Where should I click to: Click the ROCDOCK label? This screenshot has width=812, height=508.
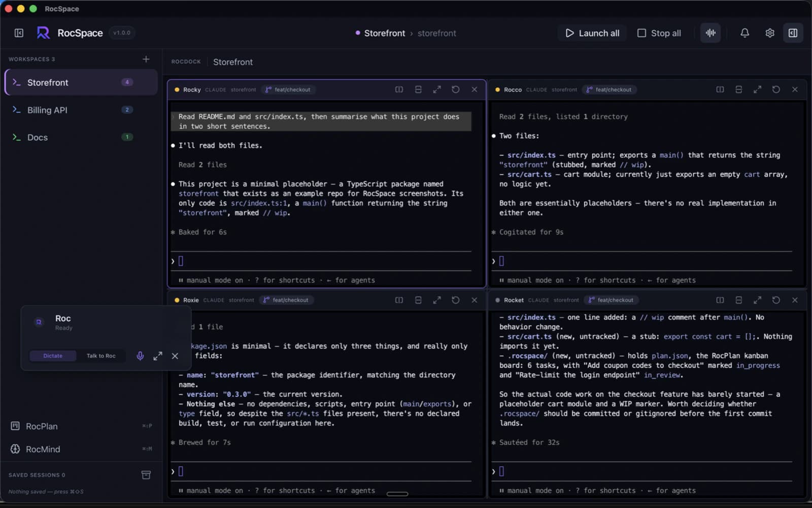click(x=186, y=61)
